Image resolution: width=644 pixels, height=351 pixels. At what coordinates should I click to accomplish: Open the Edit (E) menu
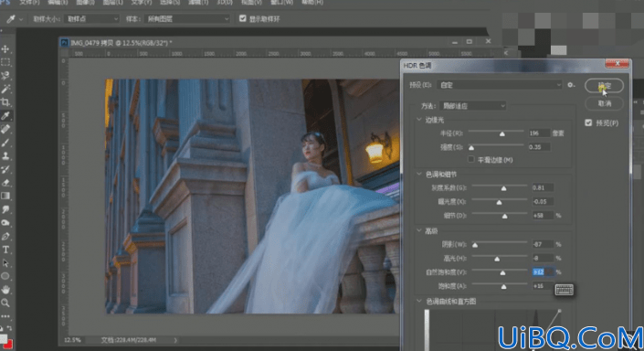(58, 3)
